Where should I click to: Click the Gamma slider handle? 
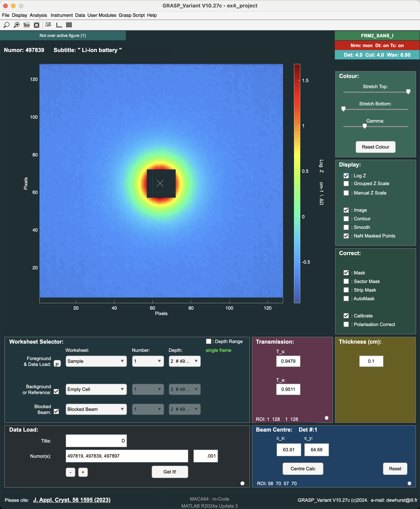365,126
